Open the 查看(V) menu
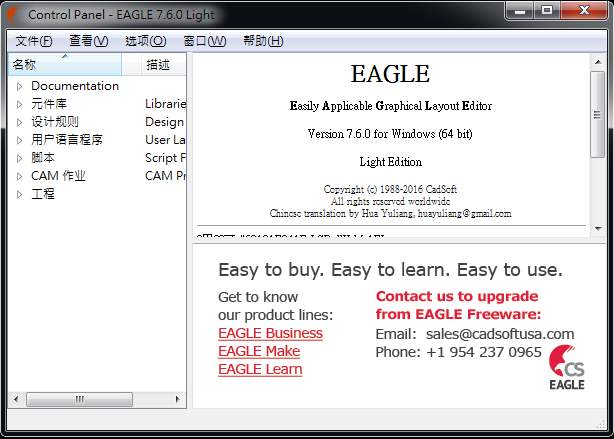 click(x=88, y=41)
